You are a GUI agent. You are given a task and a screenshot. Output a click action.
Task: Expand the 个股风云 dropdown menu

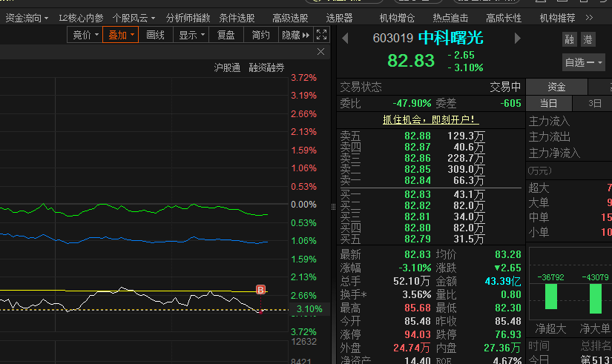tap(134, 18)
